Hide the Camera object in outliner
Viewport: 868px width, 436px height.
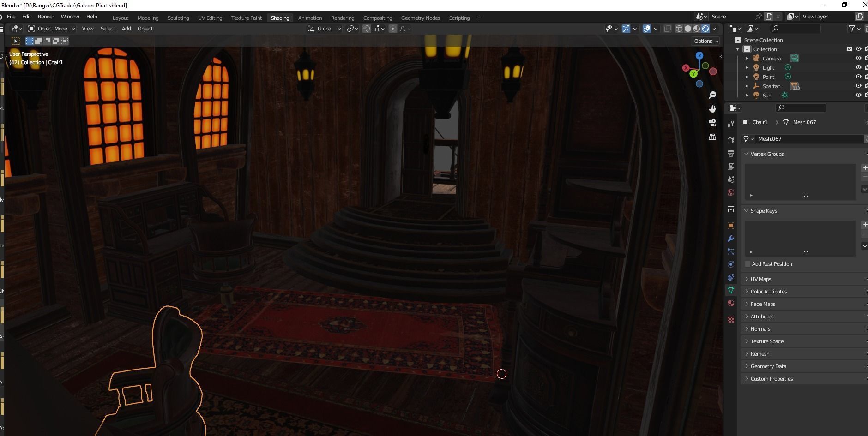(858, 58)
